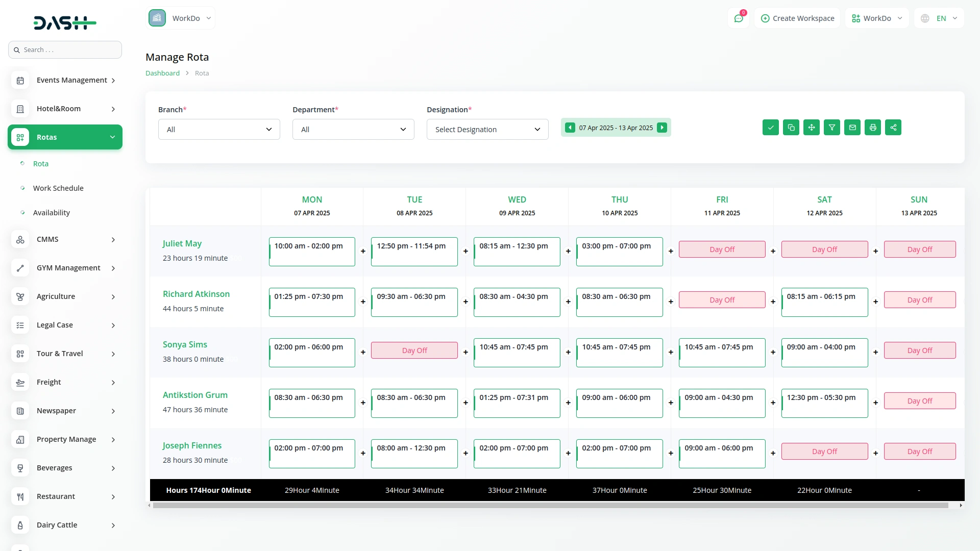Open the chat messages notification icon
Viewport: 980px width, 551px height.
[739, 18]
